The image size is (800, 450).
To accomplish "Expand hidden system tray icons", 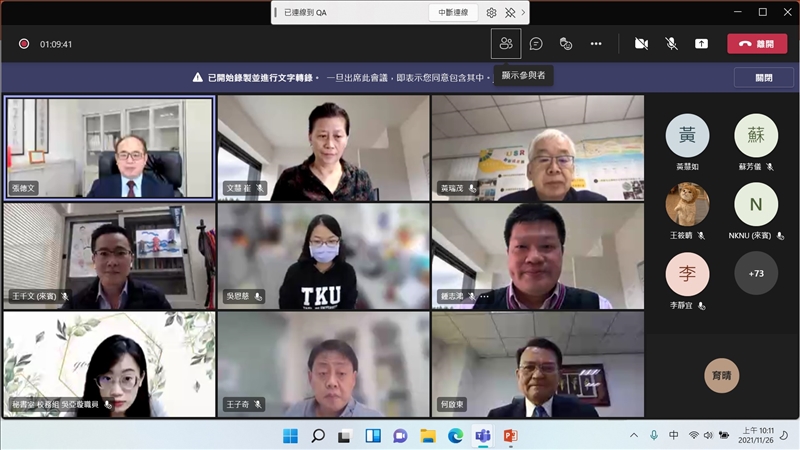I will 633,436.
